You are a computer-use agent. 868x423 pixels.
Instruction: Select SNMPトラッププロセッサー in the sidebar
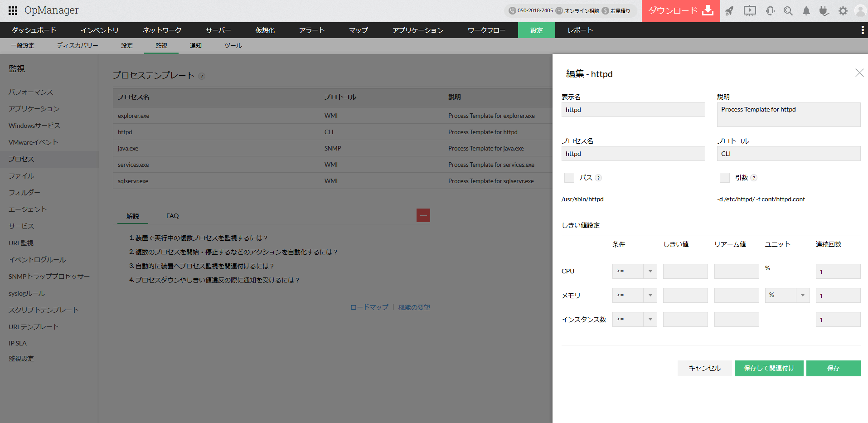49,277
